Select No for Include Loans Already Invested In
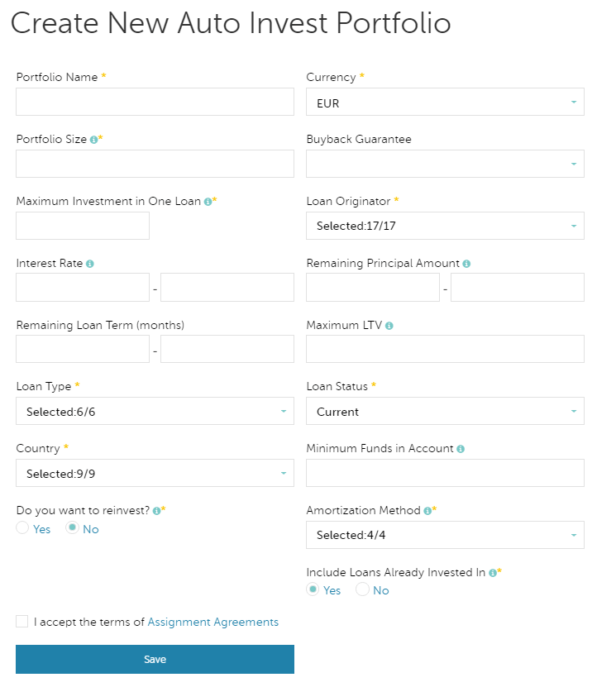The image size is (616, 687). (x=363, y=589)
